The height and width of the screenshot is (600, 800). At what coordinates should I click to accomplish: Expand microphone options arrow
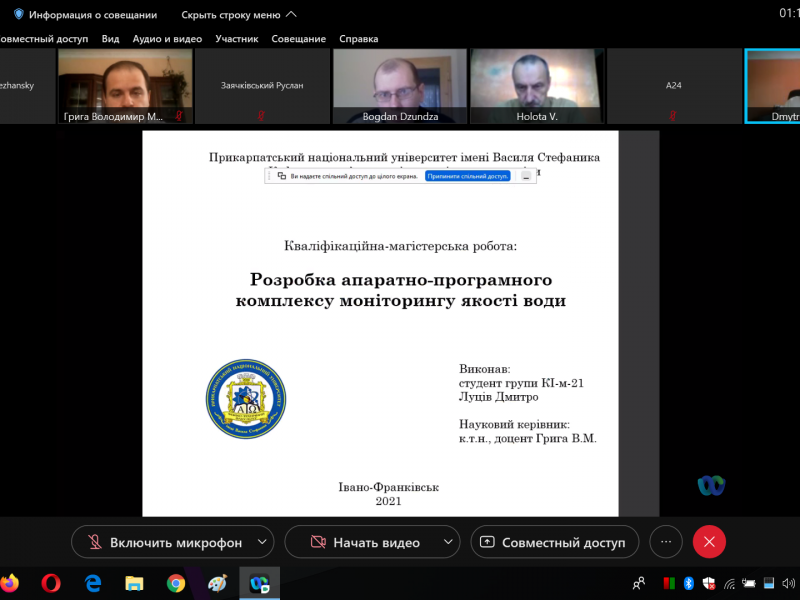tap(263, 542)
